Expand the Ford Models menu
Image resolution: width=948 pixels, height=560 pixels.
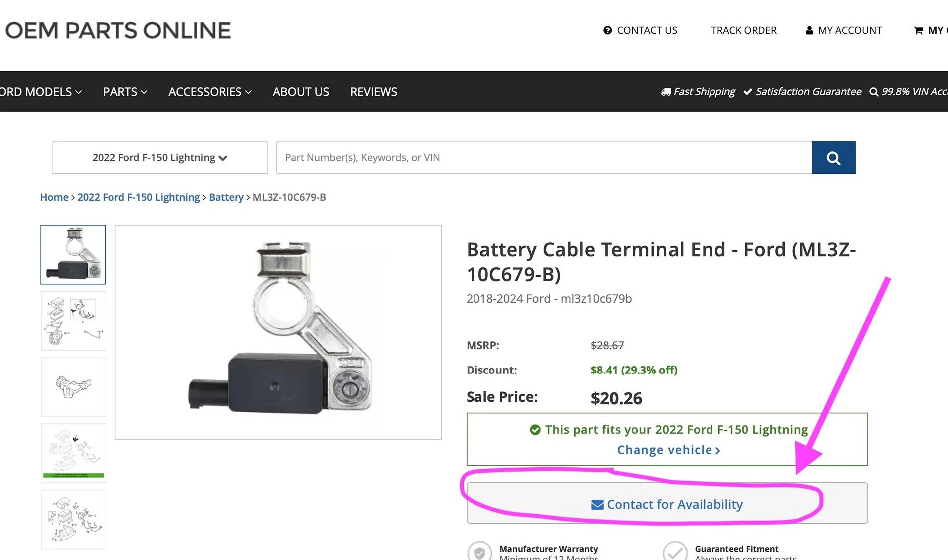click(41, 92)
